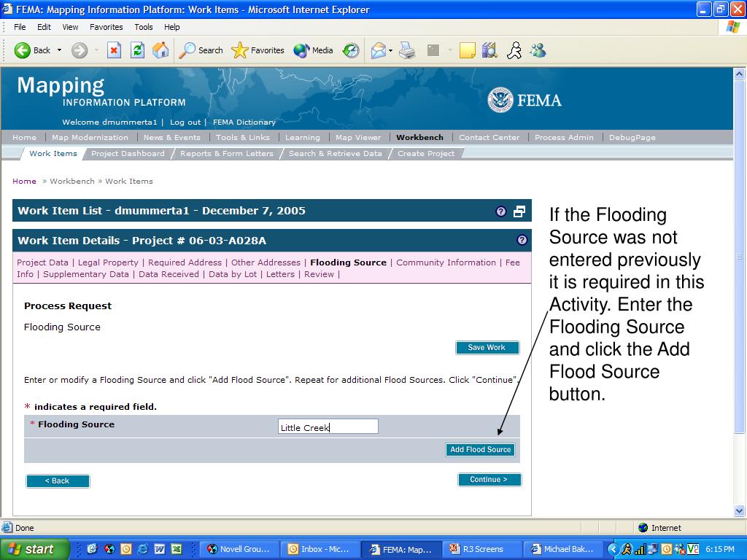Open the Project Data section link

point(42,262)
